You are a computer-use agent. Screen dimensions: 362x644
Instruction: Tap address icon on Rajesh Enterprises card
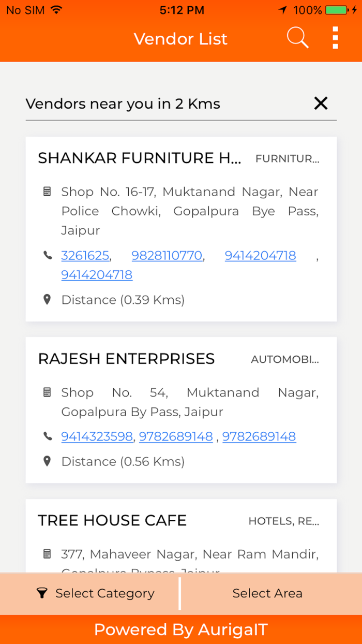pyautogui.click(x=47, y=393)
